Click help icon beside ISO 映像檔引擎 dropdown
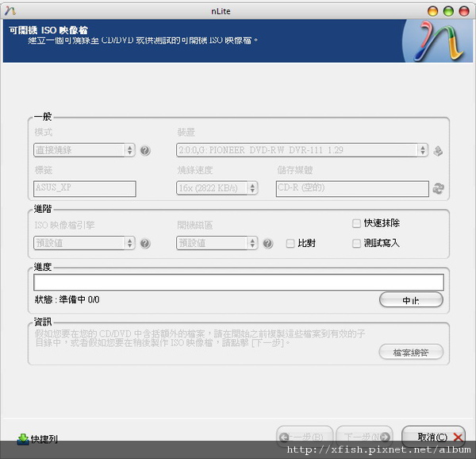 click(145, 243)
